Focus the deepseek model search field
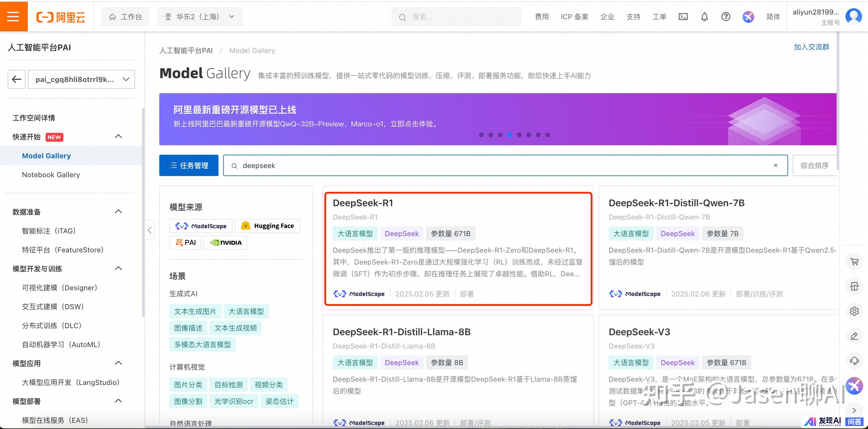This screenshot has width=868, height=429. (505, 165)
